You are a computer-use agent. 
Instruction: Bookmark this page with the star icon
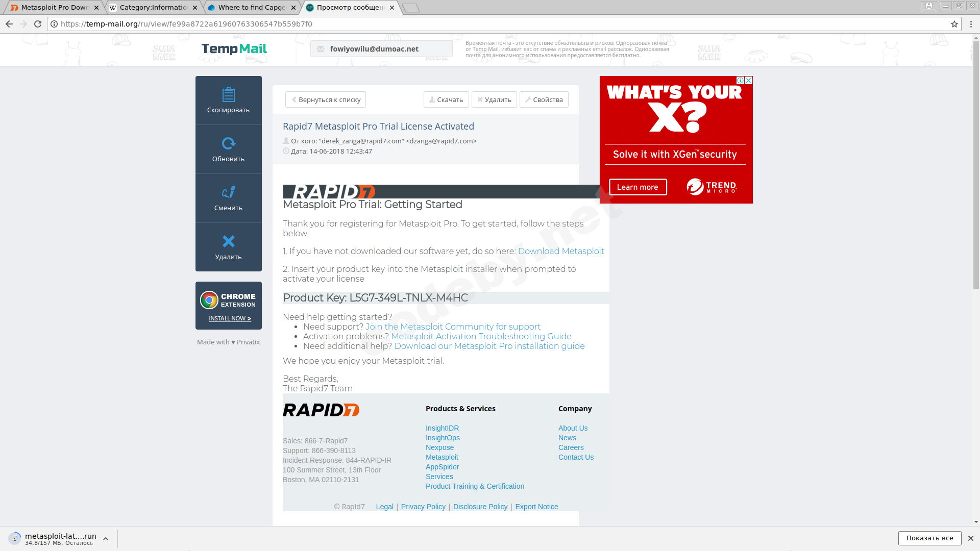point(954,24)
